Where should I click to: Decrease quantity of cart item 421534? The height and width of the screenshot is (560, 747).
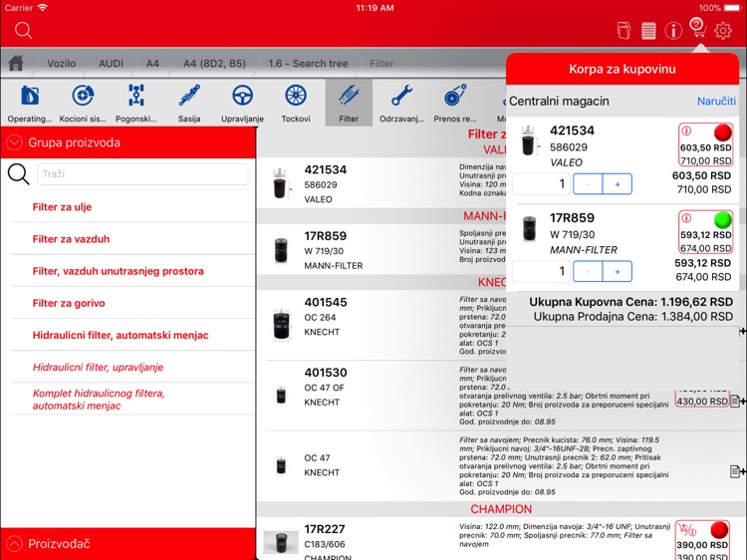[x=588, y=184]
